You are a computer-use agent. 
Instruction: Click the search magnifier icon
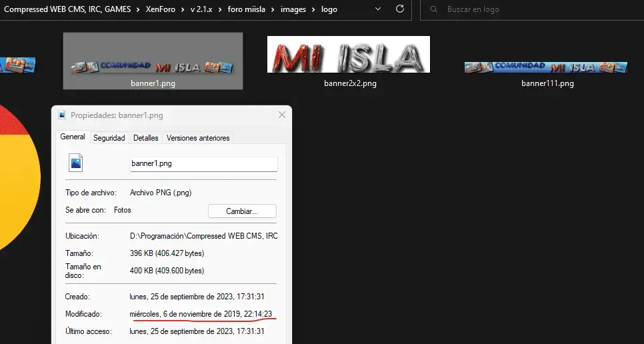[434, 9]
